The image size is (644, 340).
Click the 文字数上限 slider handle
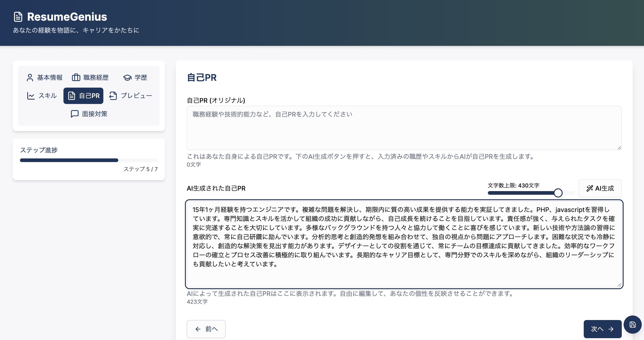(x=558, y=193)
